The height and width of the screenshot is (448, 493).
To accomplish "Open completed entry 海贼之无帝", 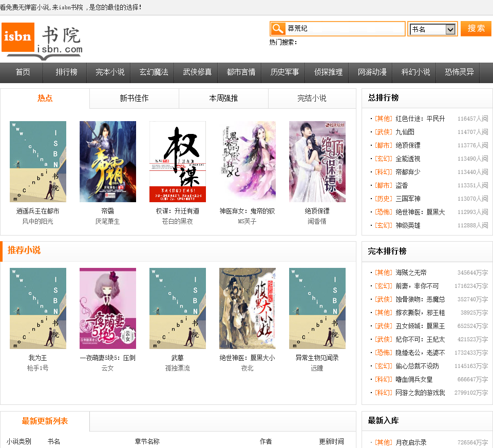I will (x=411, y=272).
